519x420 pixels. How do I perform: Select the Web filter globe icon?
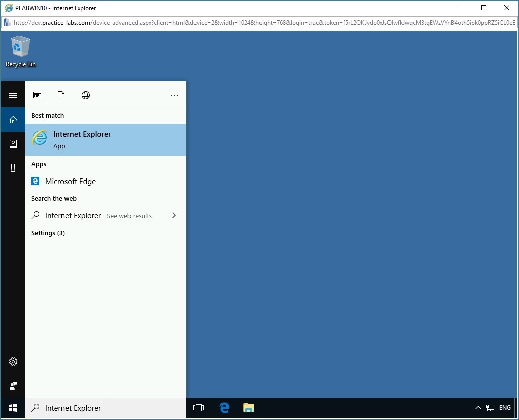click(86, 95)
